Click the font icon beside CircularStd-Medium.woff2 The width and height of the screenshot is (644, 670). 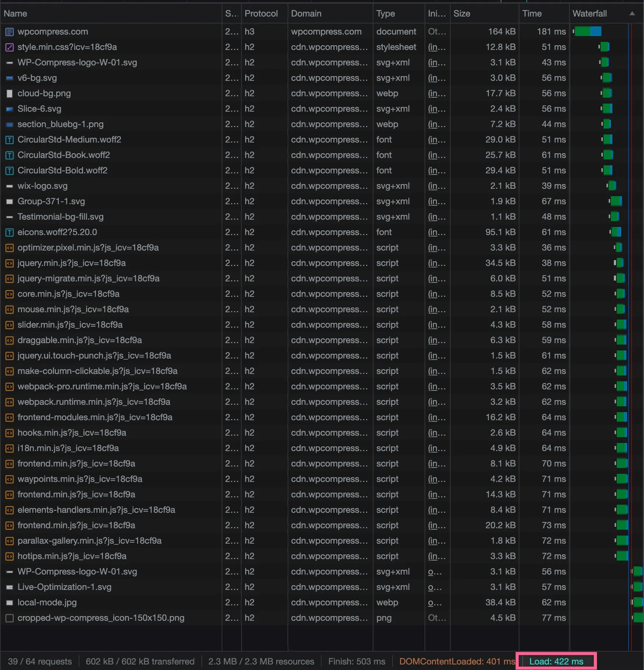tap(10, 140)
